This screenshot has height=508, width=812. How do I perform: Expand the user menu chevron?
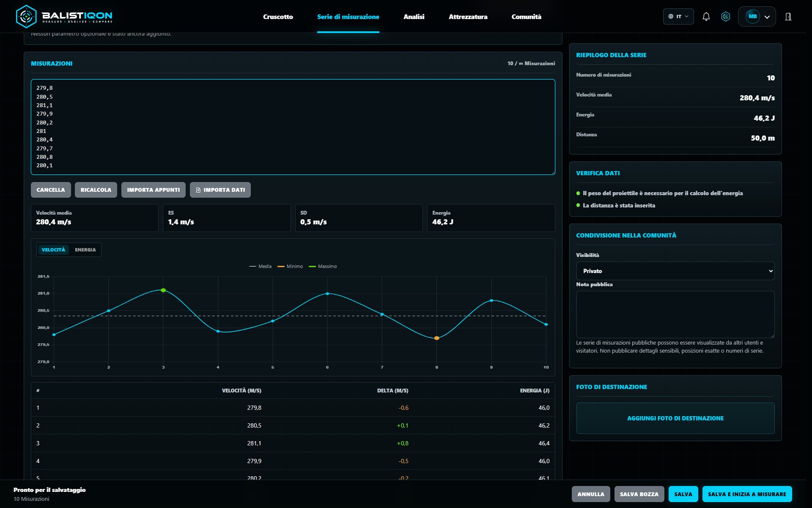[767, 17]
